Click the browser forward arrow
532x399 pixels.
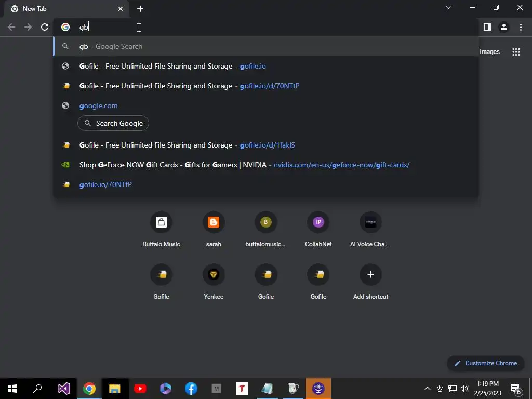tap(28, 27)
